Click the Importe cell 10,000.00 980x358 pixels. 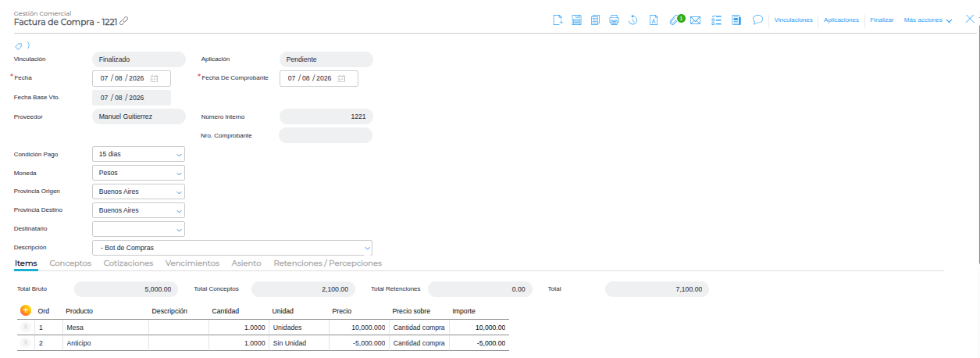click(x=479, y=328)
